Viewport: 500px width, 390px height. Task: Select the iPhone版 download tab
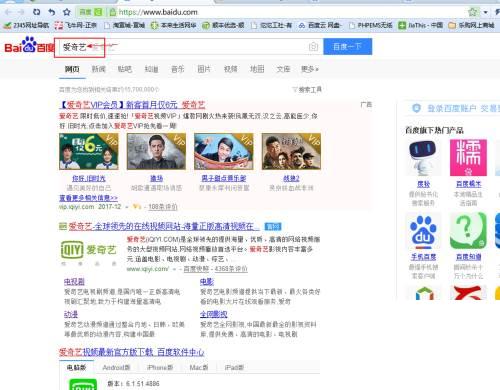160,368
